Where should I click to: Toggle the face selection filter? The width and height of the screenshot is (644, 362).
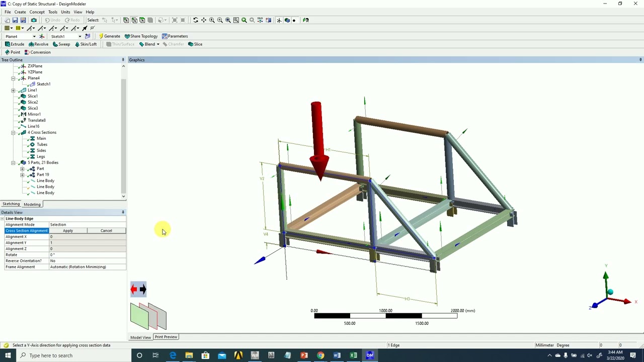point(142,20)
